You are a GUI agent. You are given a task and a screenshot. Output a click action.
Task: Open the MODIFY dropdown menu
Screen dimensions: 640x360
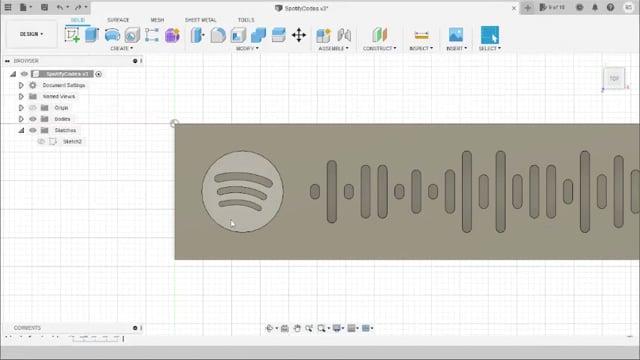coord(247,49)
